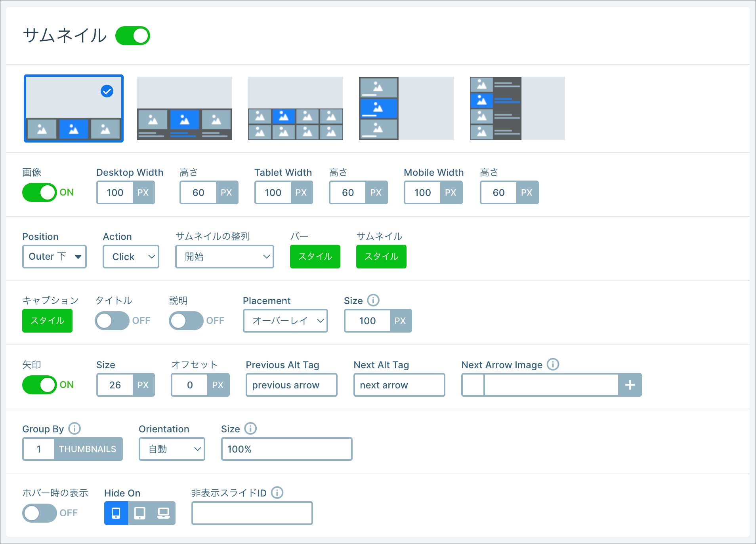
Task: Click the キャプション スタイル button
Action: coord(47,321)
